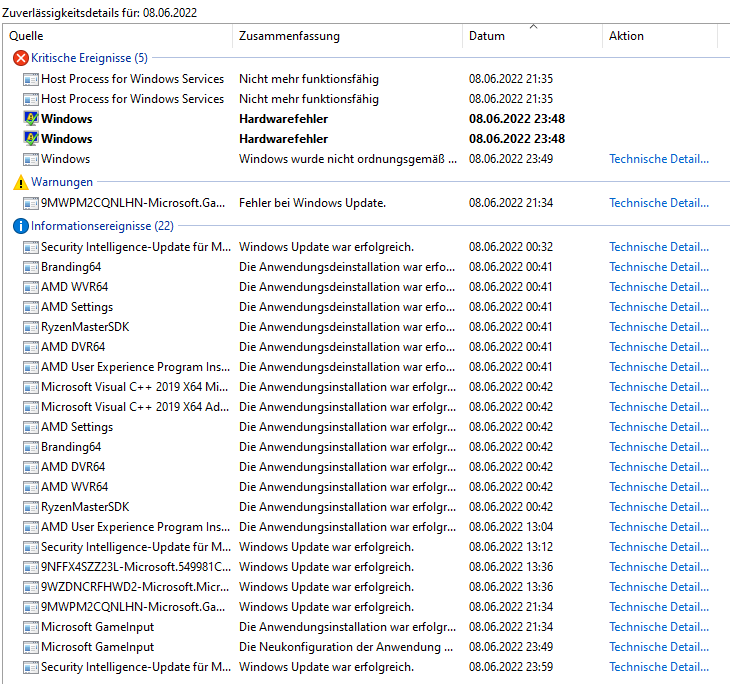Click icon next to Security Intelligence-Update at 13:12
Screen dimensions: 730x684
(31, 548)
